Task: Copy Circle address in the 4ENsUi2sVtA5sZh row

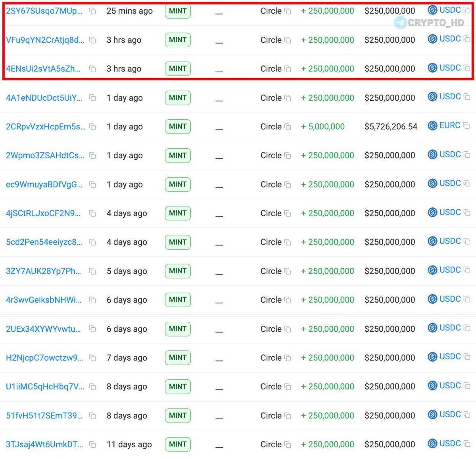Action: [288, 69]
